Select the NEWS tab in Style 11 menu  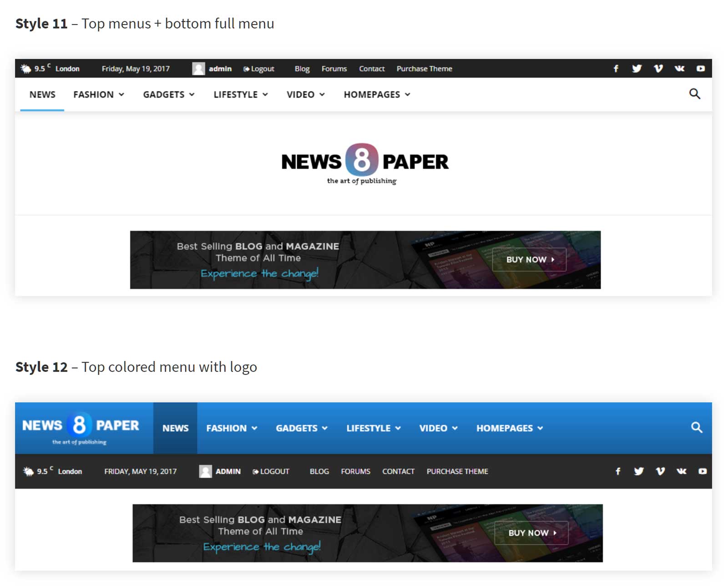[42, 95]
